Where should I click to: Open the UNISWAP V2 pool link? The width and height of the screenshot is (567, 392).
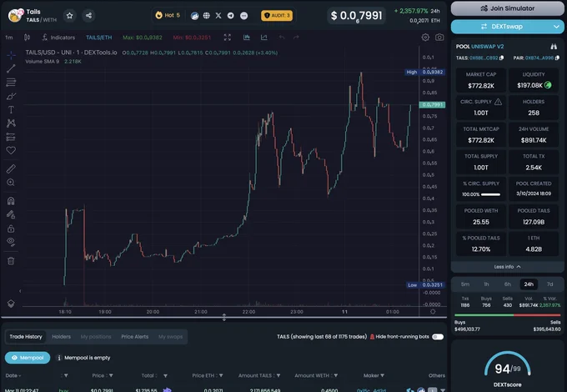488,46
